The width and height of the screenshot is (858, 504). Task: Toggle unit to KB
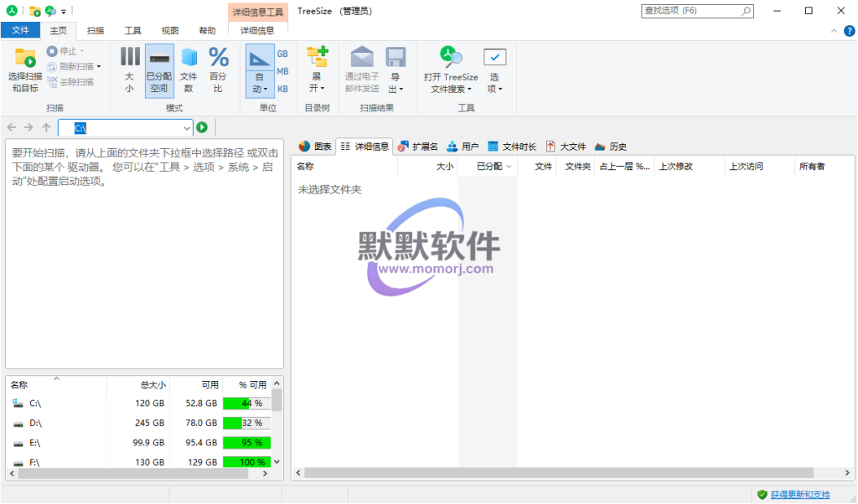tap(282, 89)
